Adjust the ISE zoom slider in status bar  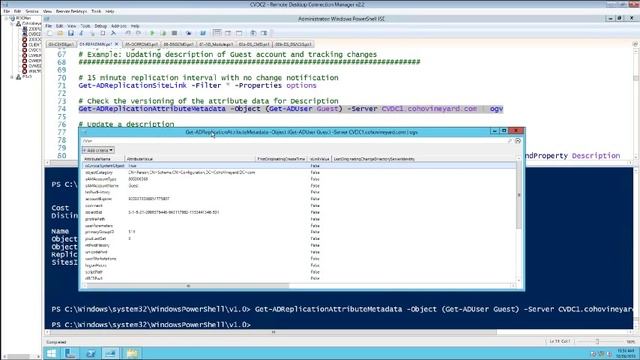point(597,341)
